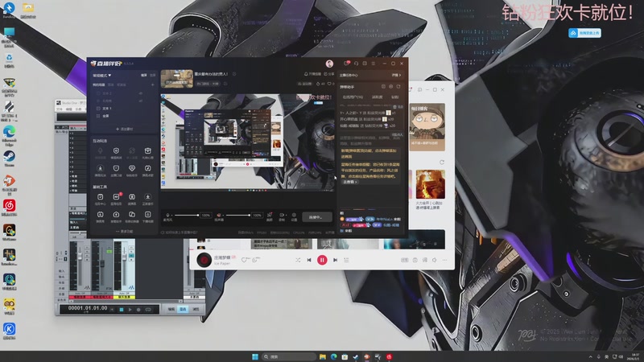The width and height of the screenshot is (644, 362).
Task: Open the Windows Start button on the taskbar
Action: (x=255, y=356)
